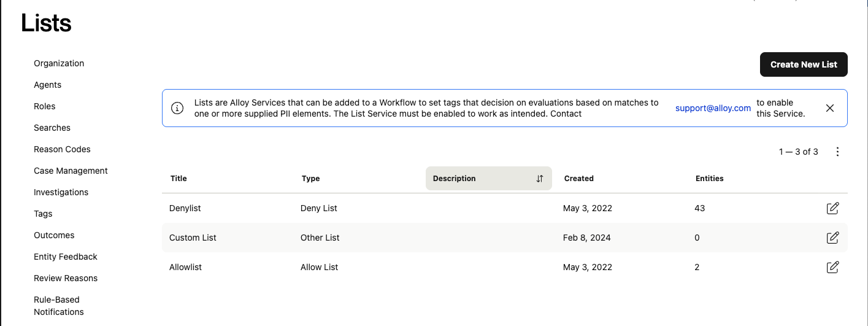The height and width of the screenshot is (326, 868).
Task: Click the Create New List button
Action: click(x=803, y=64)
